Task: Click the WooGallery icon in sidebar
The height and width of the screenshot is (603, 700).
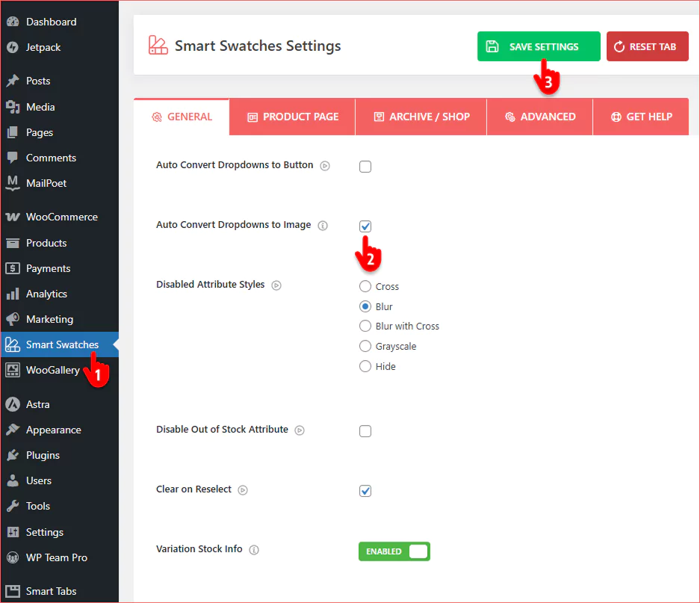Action: pos(13,370)
